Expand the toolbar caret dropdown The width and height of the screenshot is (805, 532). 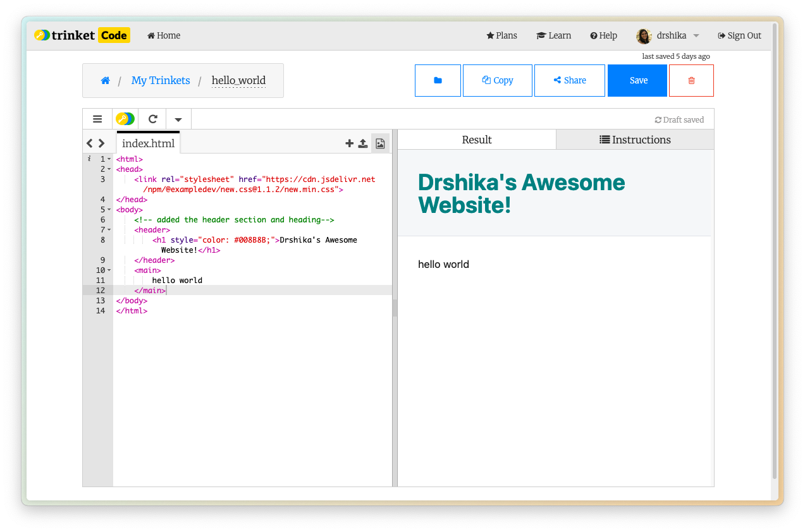(x=178, y=119)
